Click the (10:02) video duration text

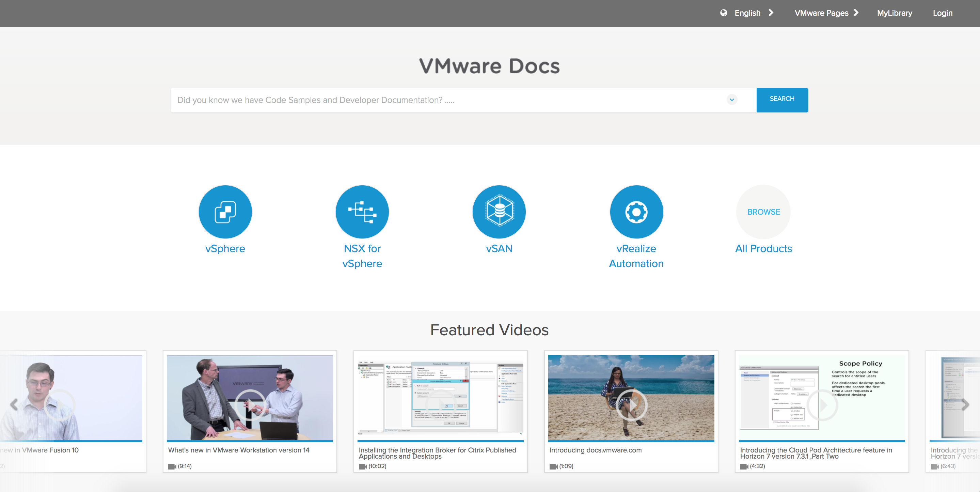pyautogui.click(x=377, y=466)
